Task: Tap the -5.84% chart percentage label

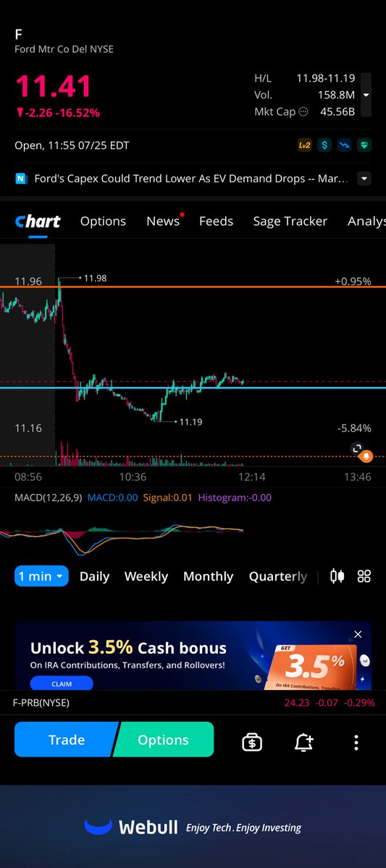Action: 354,428
